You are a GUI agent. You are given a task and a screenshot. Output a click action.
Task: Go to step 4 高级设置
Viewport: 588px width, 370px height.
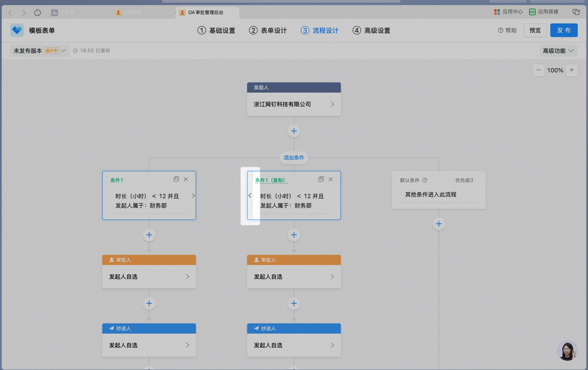pyautogui.click(x=371, y=30)
